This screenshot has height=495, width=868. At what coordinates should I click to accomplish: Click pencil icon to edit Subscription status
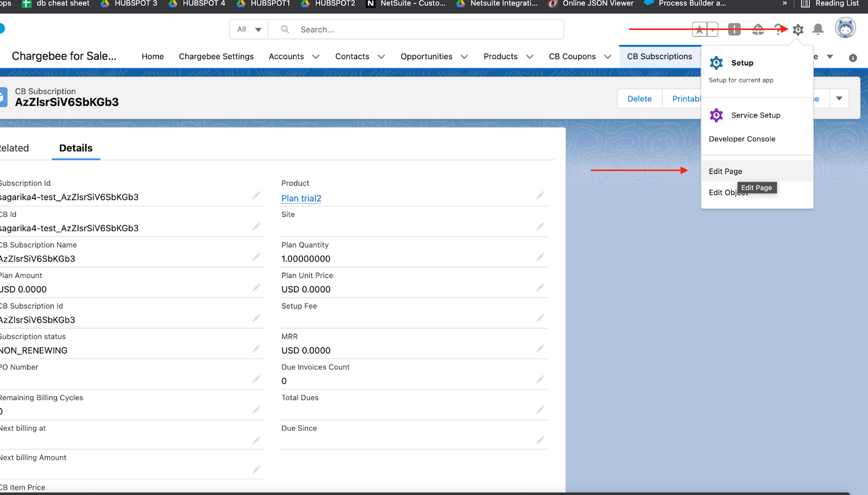[256, 349]
